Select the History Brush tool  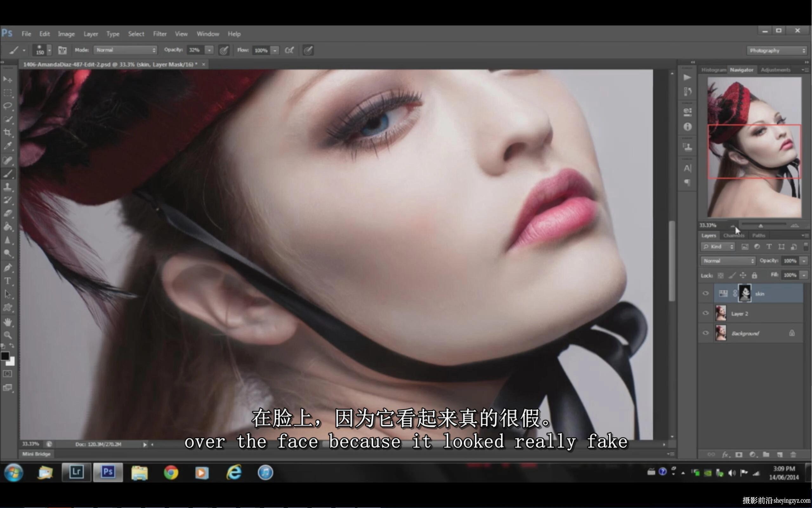(x=7, y=200)
